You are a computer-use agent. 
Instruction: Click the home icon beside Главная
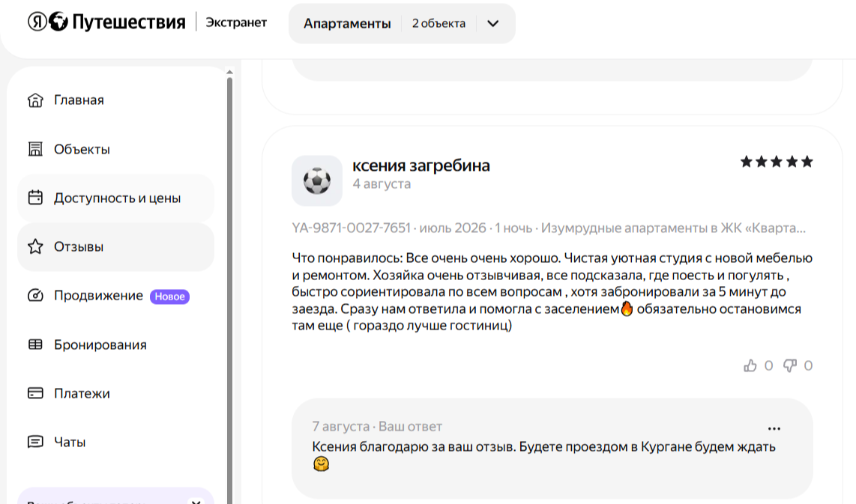(35, 100)
